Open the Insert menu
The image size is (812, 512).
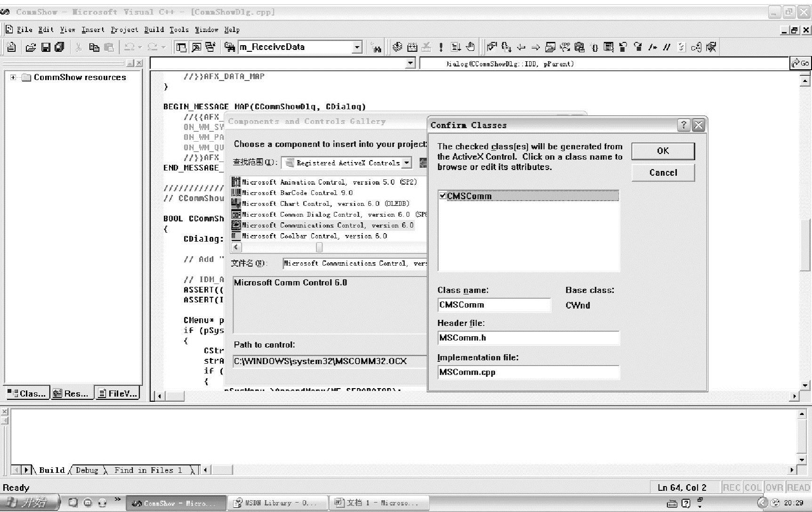click(93, 30)
